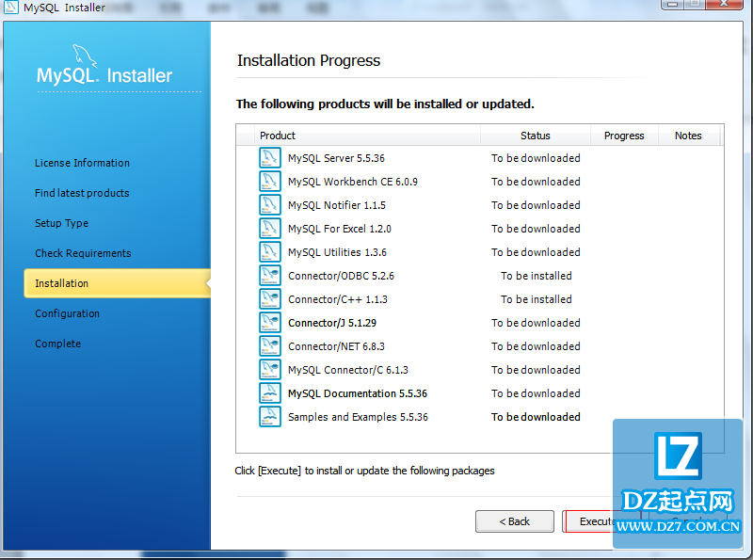
Task: Click the MySQL Utilities 1.3.6 icon
Action: pyautogui.click(x=270, y=252)
